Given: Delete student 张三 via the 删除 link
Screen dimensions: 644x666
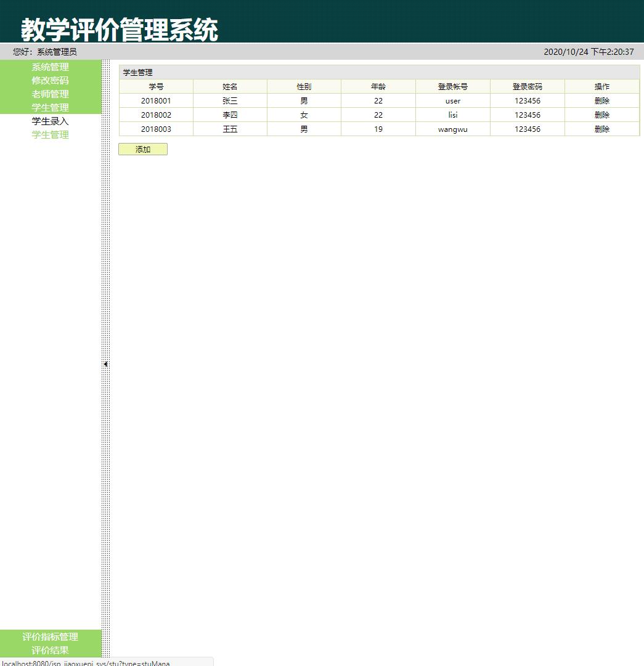Looking at the screenshot, I should tap(601, 100).
